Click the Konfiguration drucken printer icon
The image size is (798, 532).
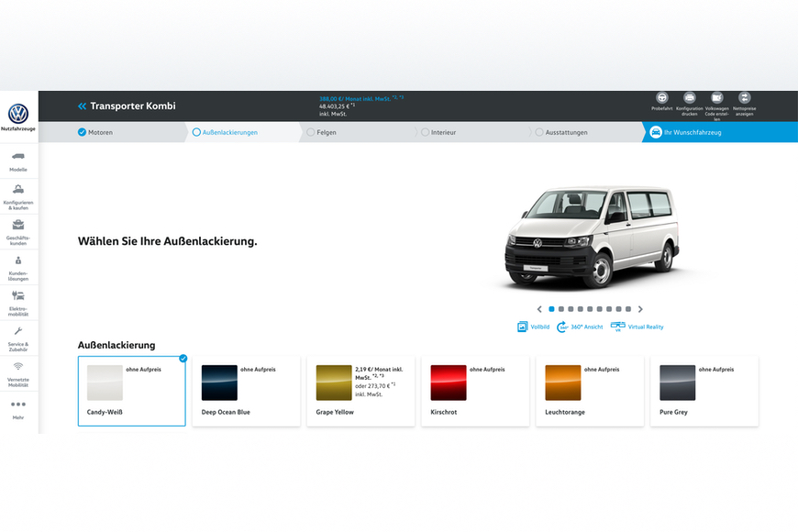click(689, 97)
